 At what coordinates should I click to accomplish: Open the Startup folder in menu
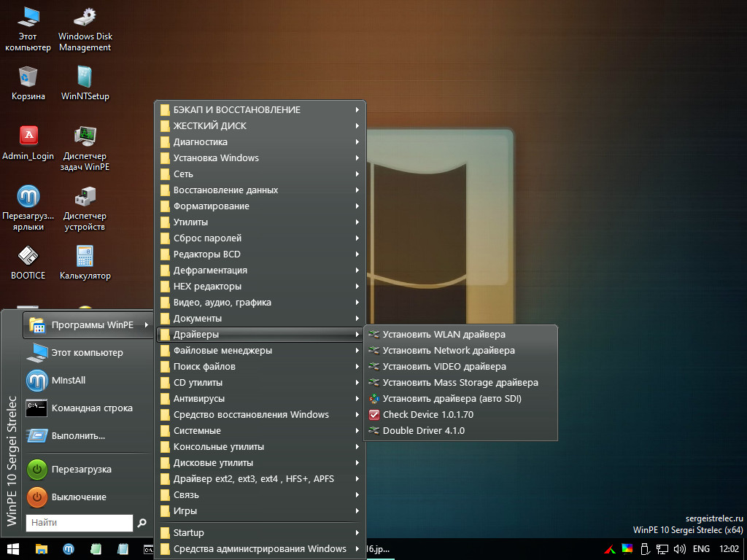coord(260,533)
